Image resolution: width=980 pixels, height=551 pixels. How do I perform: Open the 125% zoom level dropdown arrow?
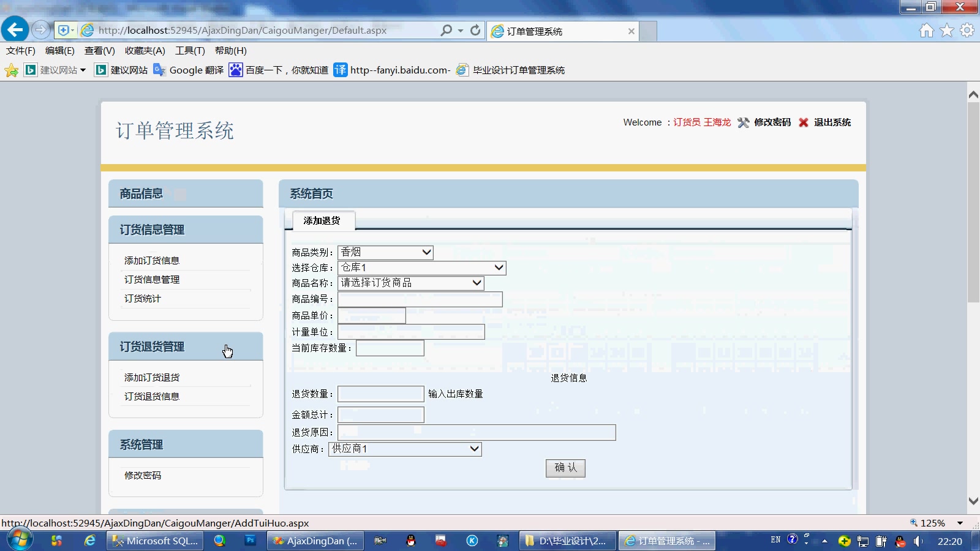(x=960, y=523)
